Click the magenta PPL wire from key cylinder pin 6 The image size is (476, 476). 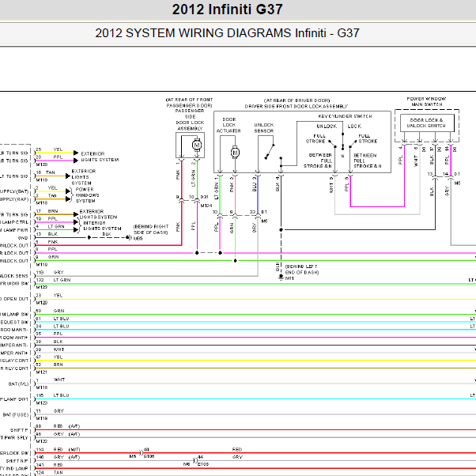coord(377,206)
